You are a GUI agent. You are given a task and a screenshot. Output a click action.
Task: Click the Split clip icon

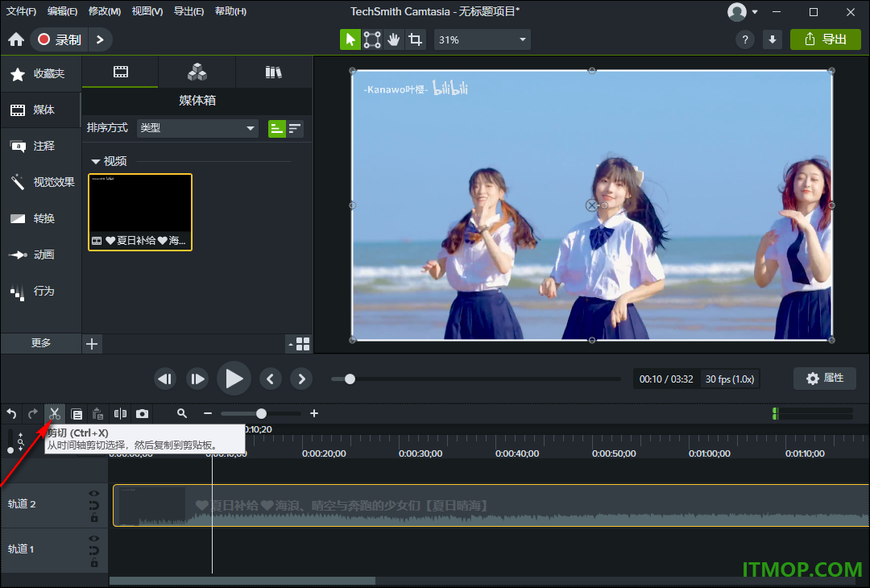(120, 414)
